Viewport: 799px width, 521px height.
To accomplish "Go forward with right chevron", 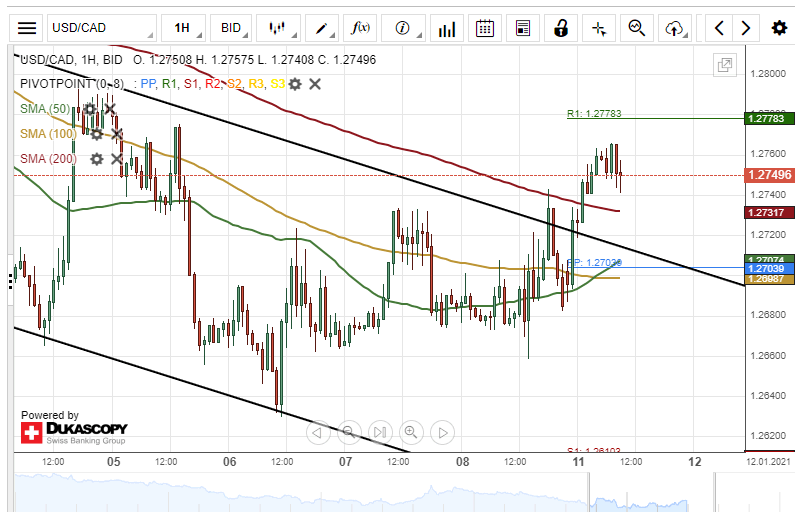I will point(745,28).
